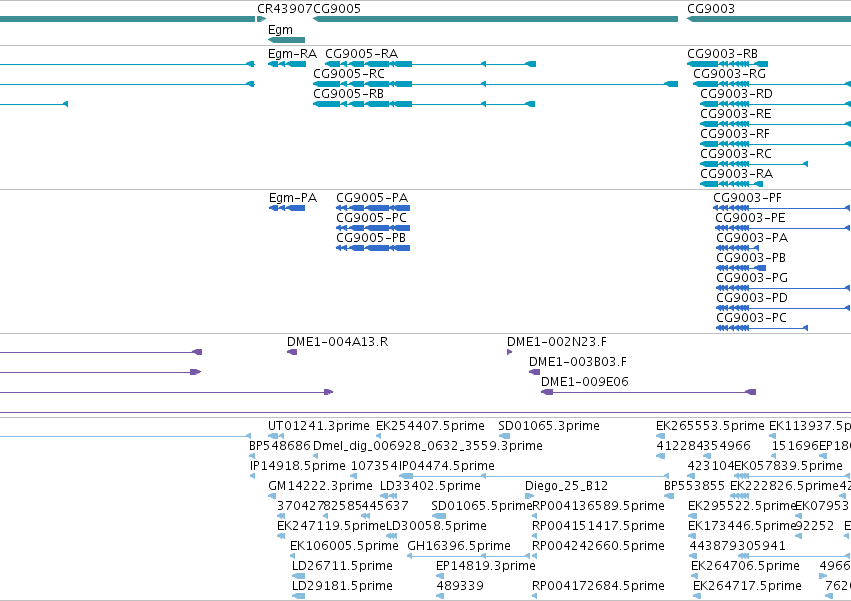Click EST EK295522.5prime
The width and height of the screenshot is (851, 601).
pos(693,516)
